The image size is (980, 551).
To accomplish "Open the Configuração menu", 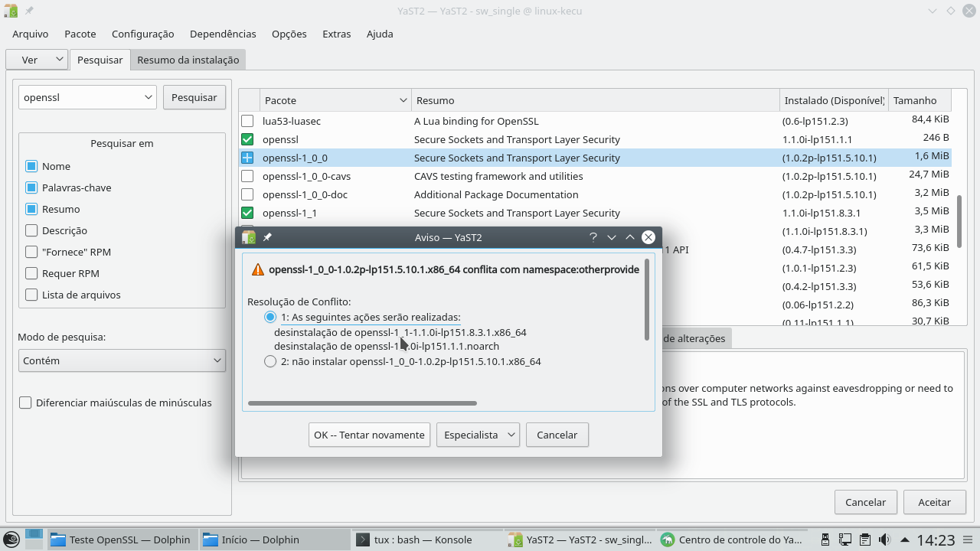I will click(143, 34).
